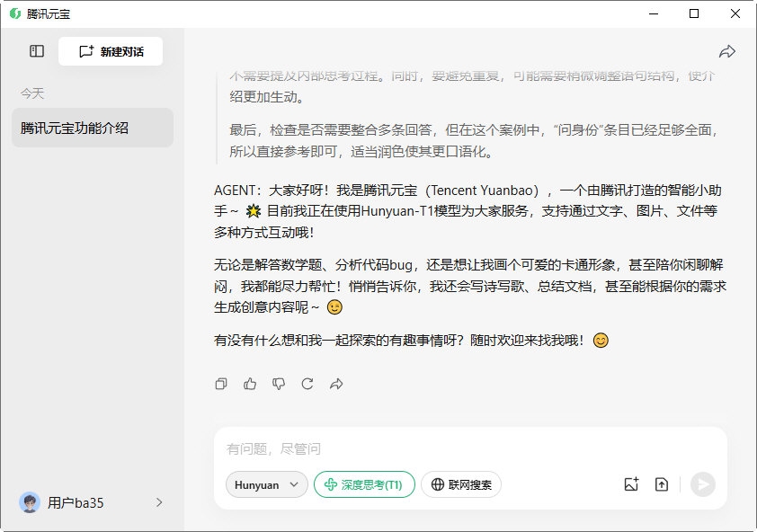Add an image with the picture icon
757x532 pixels.
tap(631, 484)
